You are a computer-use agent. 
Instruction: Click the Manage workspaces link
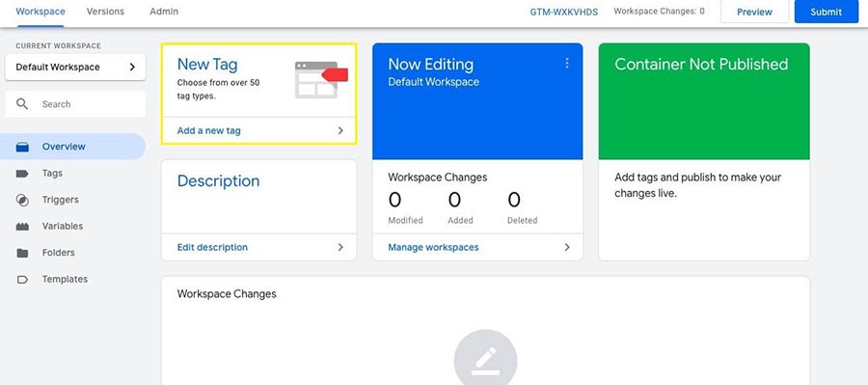[433, 247]
